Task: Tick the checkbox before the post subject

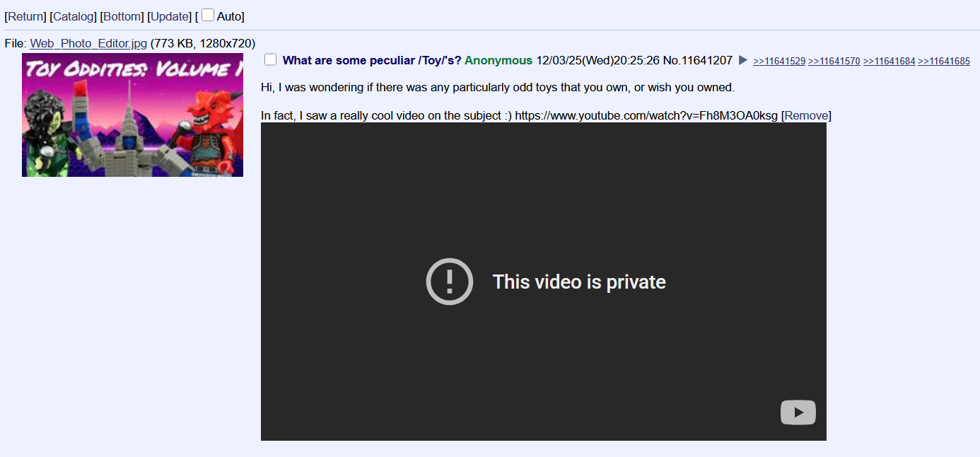Action: point(270,59)
